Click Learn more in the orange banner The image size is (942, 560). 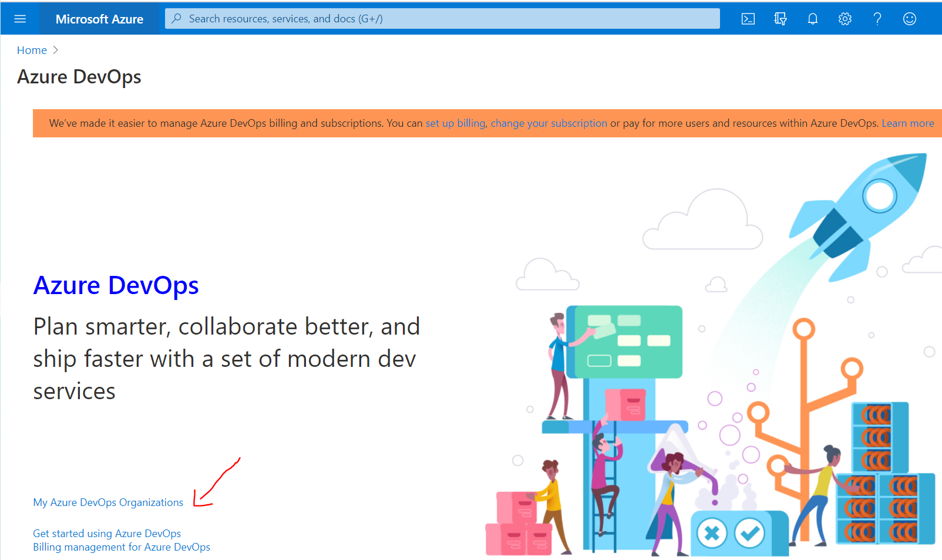(907, 123)
